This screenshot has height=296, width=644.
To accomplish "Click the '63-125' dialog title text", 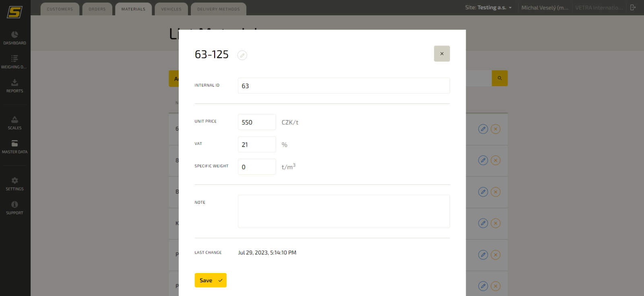I will coord(212,54).
